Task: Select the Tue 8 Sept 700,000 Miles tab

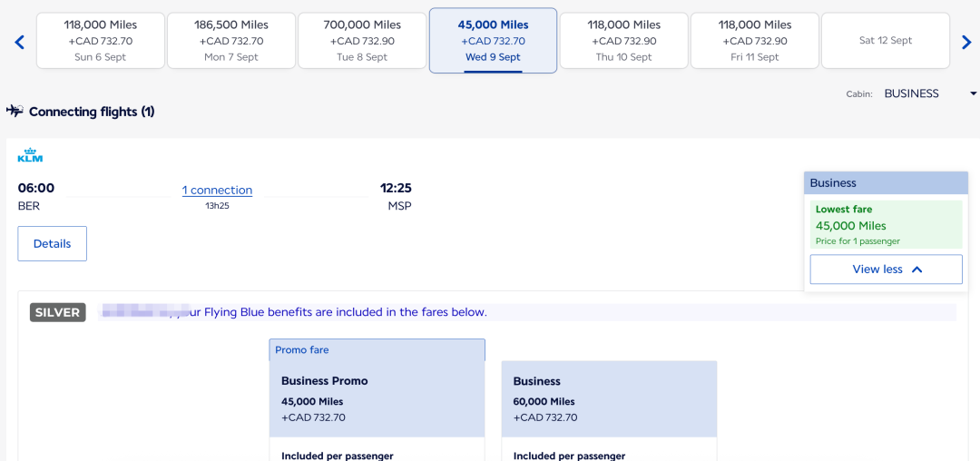Action: click(x=362, y=41)
